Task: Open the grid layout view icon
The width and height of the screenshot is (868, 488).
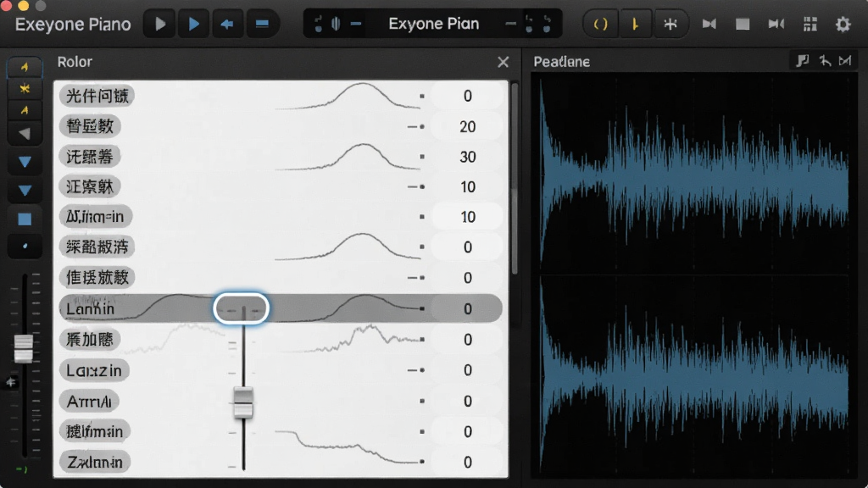Action: tap(810, 24)
